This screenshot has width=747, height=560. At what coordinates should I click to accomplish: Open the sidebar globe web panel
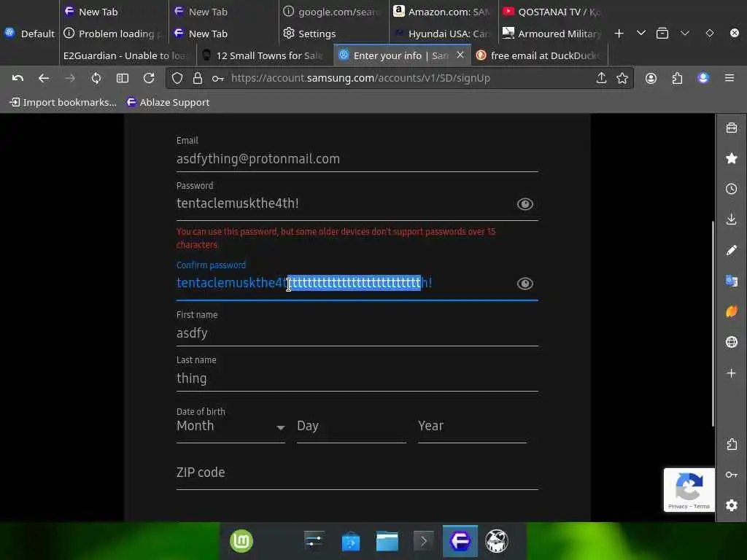pyautogui.click(x=732, y=342)
